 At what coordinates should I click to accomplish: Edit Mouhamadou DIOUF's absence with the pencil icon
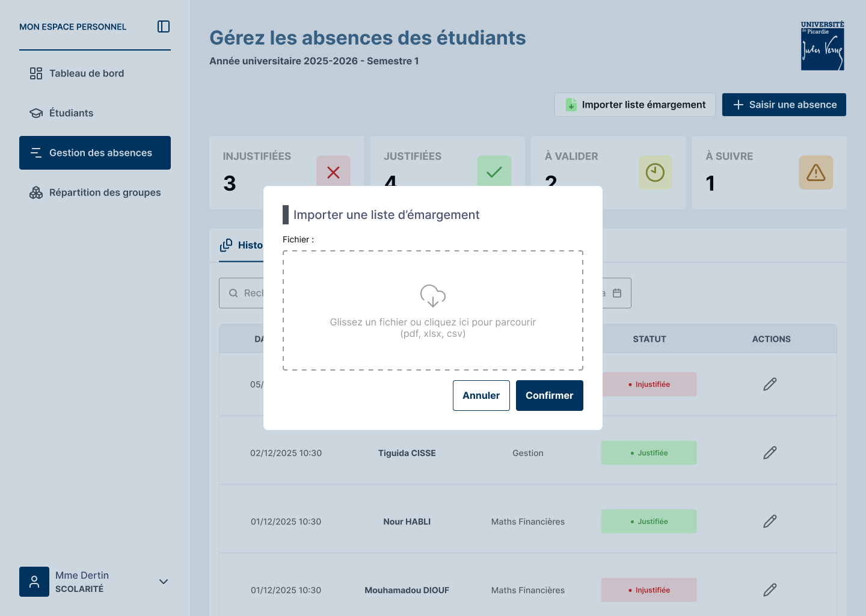pyautogui.click(x=770, y=590)
